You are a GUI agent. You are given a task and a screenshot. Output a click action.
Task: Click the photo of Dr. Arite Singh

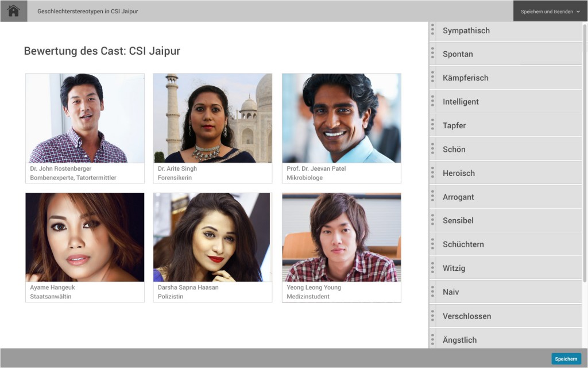click(212, 118)
